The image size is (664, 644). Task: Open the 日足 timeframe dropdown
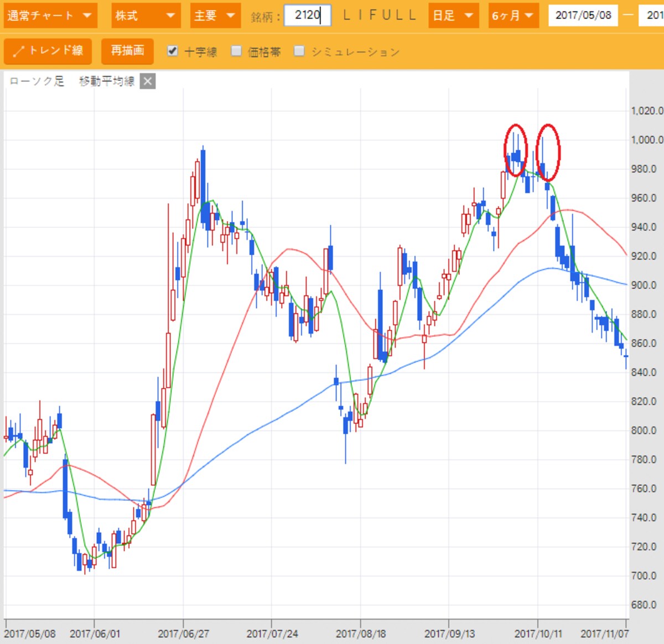(x=454, y=15)
